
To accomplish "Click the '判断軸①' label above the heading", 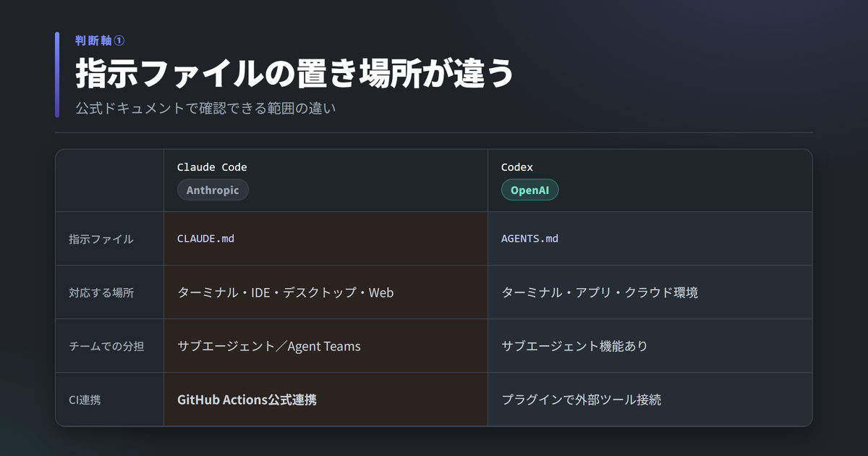I will coord(100,41).
